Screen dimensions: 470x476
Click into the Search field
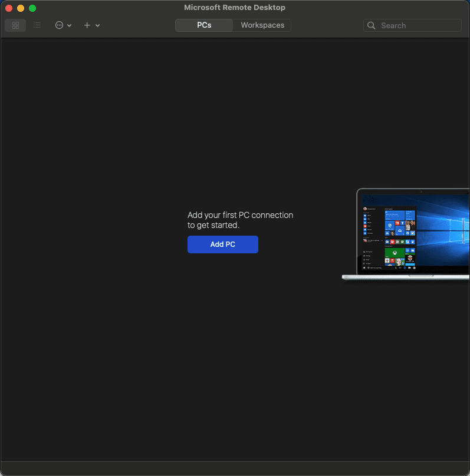(x=412, y=25)
